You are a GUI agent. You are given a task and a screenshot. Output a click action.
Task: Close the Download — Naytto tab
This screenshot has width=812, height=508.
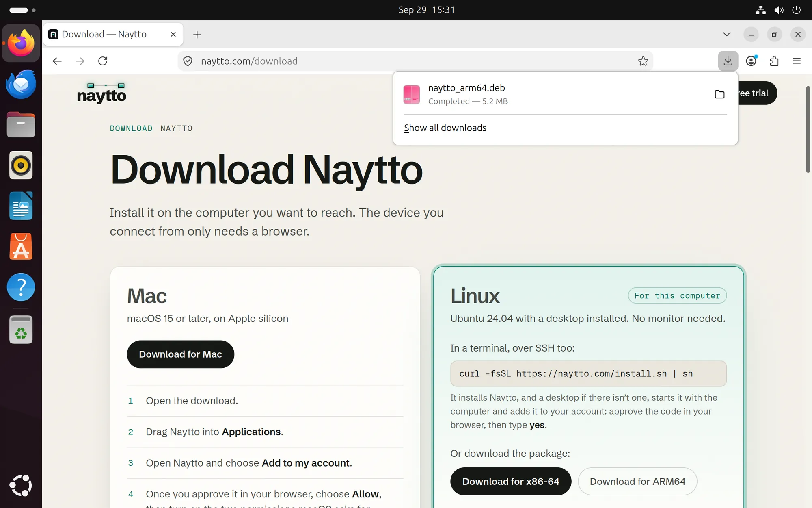(x=173, y=34)
